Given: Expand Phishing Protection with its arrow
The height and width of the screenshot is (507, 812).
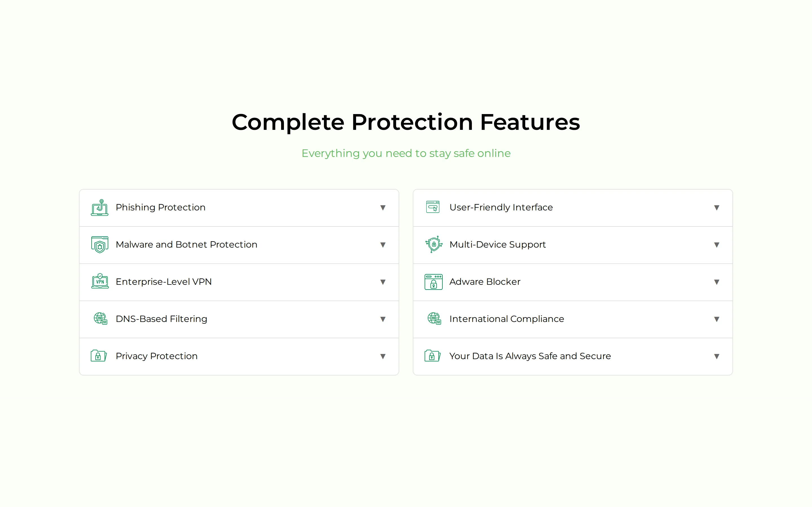Looking at the screenshot, I should coord(383,208).
